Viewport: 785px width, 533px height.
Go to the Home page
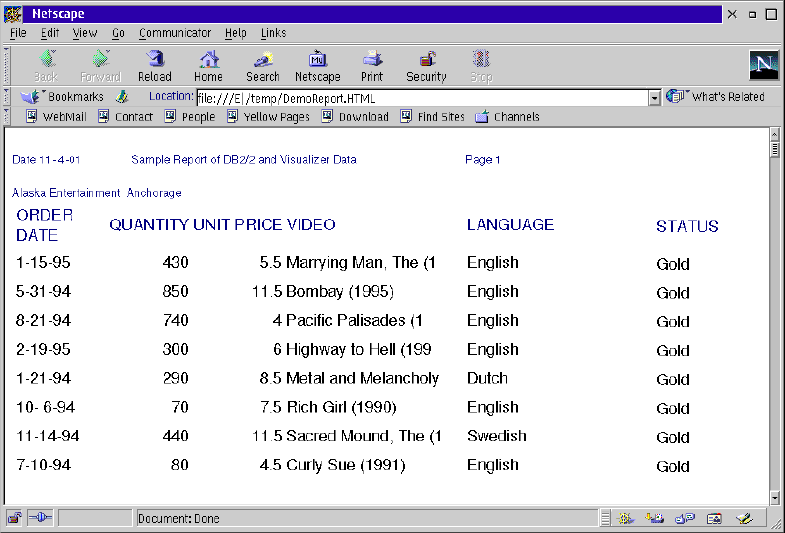pos(208,66)
